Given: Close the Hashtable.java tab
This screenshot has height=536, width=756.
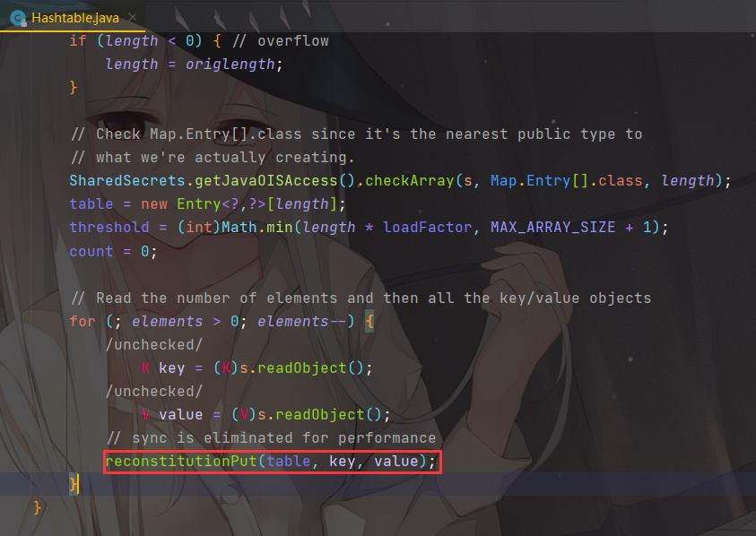Looking at the screenshot, I should click(x=132, y=18).
